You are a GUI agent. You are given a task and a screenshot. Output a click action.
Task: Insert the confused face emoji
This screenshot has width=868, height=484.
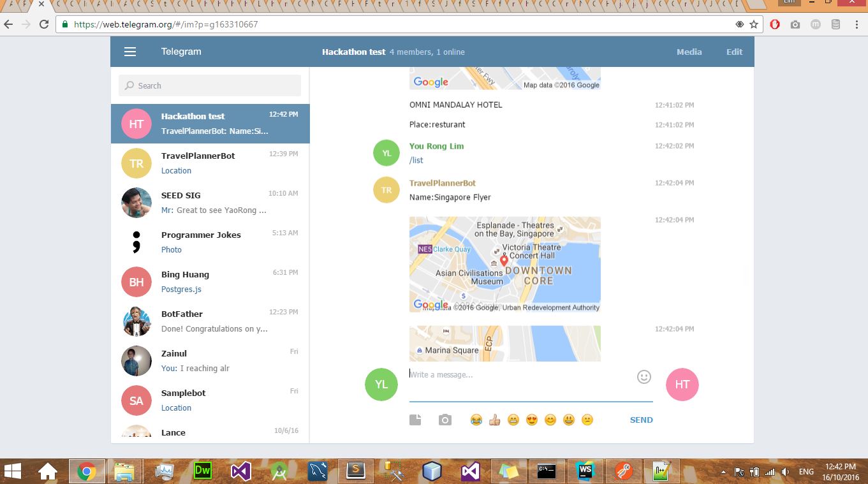[587, 420]
